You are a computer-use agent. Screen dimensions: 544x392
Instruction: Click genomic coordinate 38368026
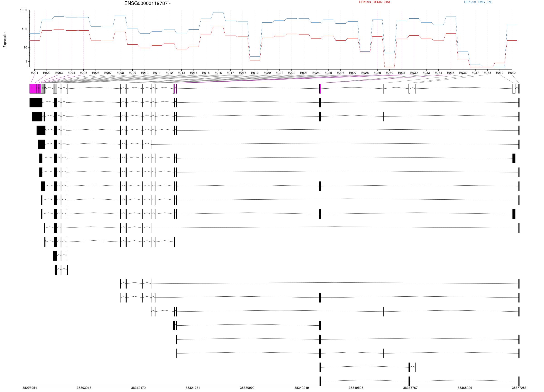pyautogui.click(x=465, y=388)
